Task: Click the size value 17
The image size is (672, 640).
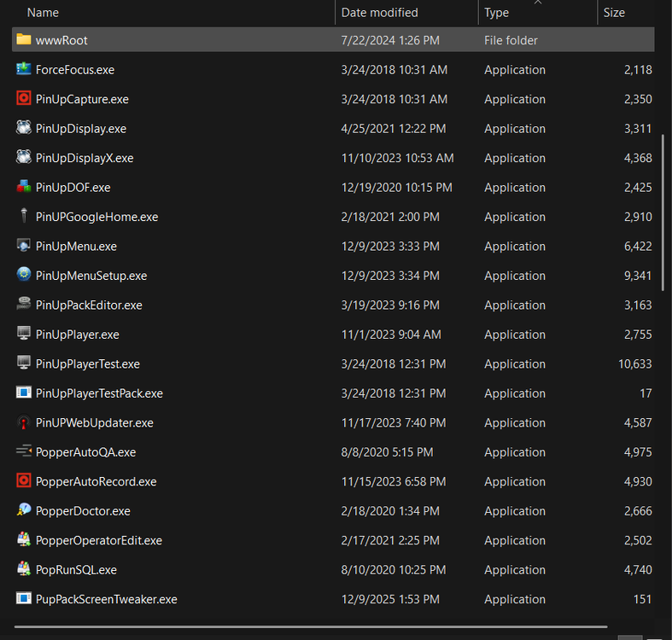Action: point(646,393)
